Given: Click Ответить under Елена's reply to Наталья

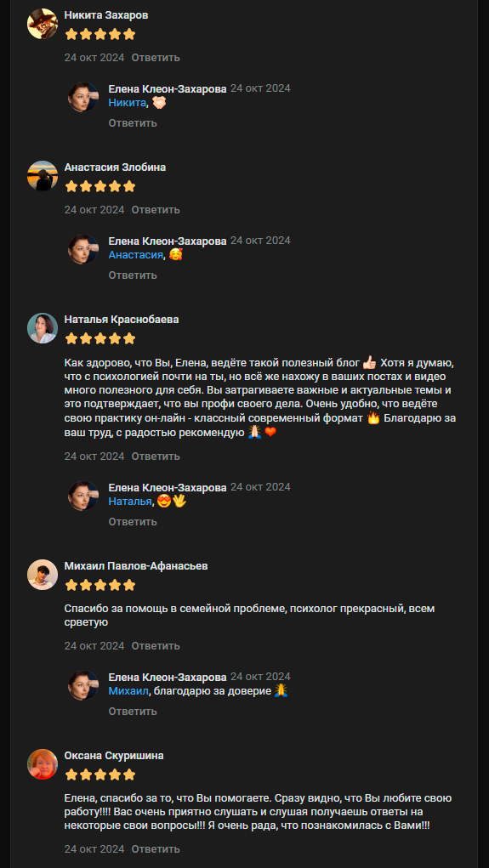Looking at the screenshot, I should [x=133, y=521].
